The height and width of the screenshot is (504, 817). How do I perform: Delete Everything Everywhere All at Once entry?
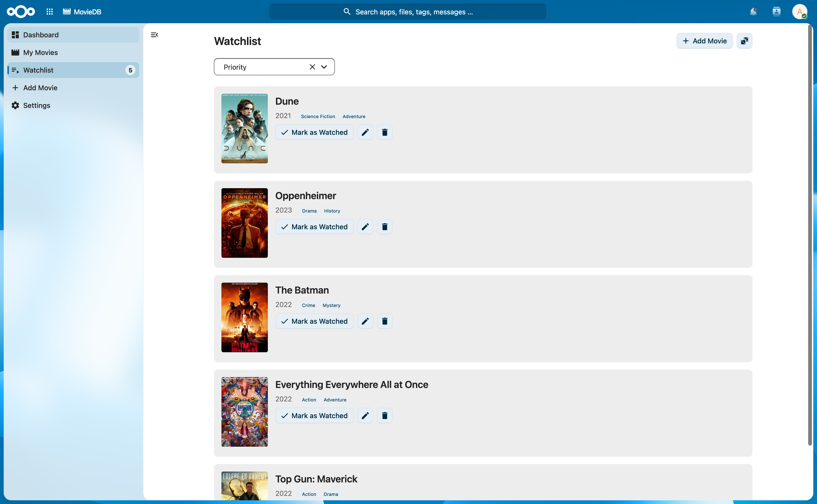(385, 416)
